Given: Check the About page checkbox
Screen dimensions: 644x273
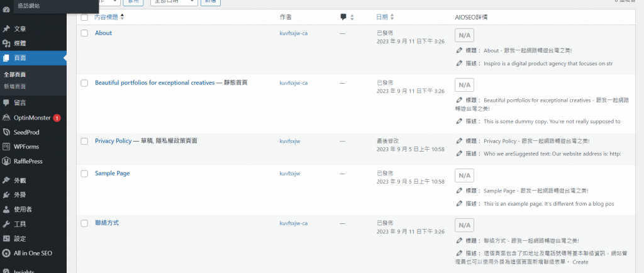Looking at the screenshot, I should 84,33.
